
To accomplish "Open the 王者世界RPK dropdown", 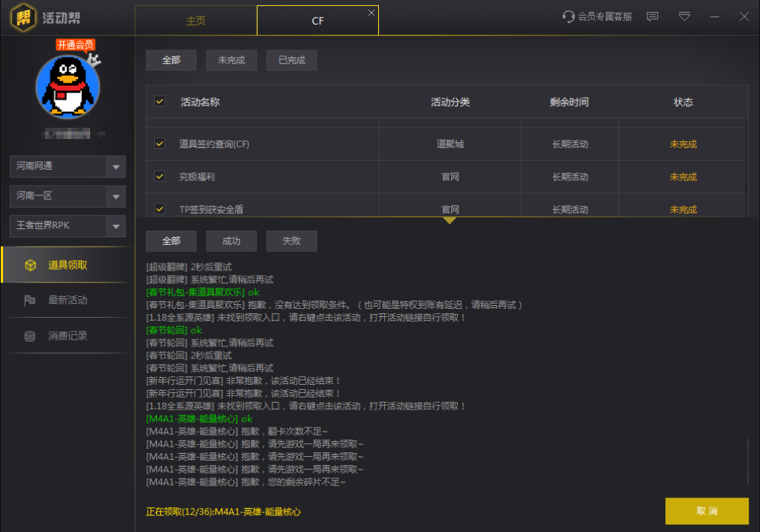I will pos(68,225).
